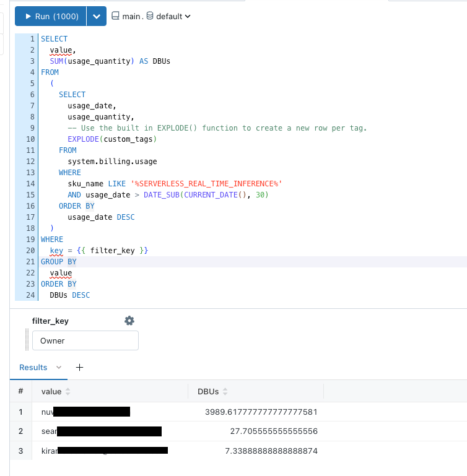
Task: Click the {{ filter_key }} parameter in query
Action: click(123, 251)
